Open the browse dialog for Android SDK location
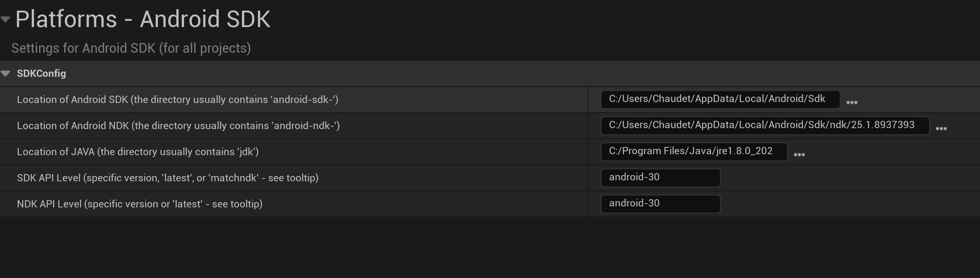980x278 pixels. click(852, 102)
